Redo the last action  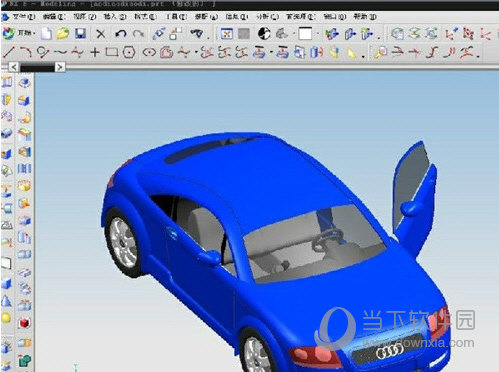(138, 34)
